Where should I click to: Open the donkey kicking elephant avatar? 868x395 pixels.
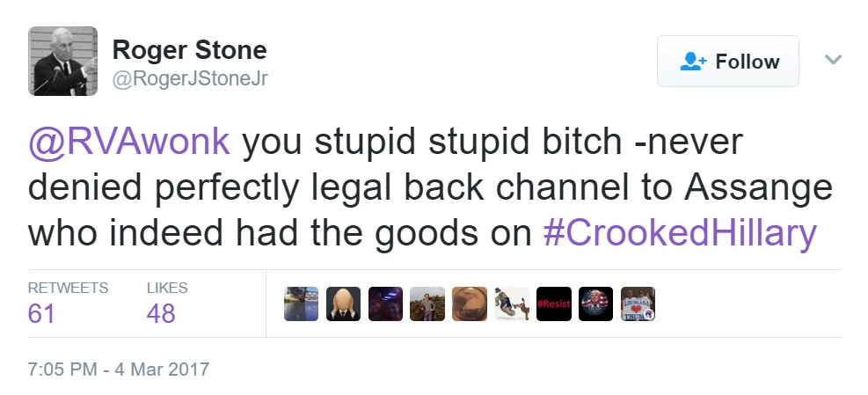[x=512, y=304]
